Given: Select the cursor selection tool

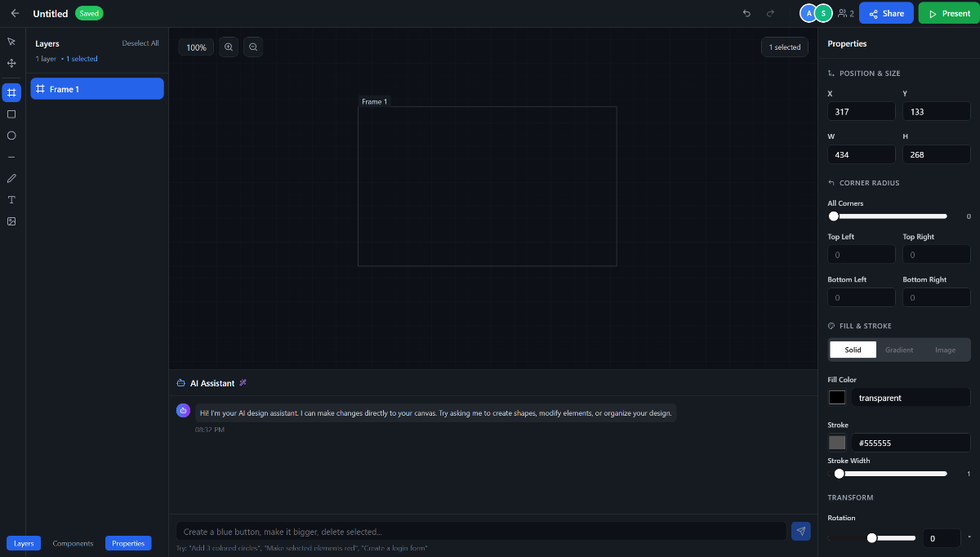Looking at the screenshot, I should click(x=11, y=41).
